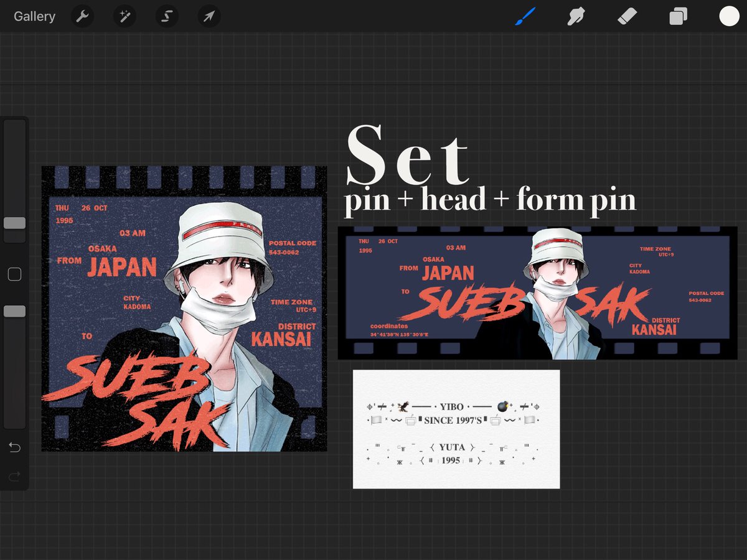Open the active color picker
The image size is (747, 560).
[x=729, y=16]
